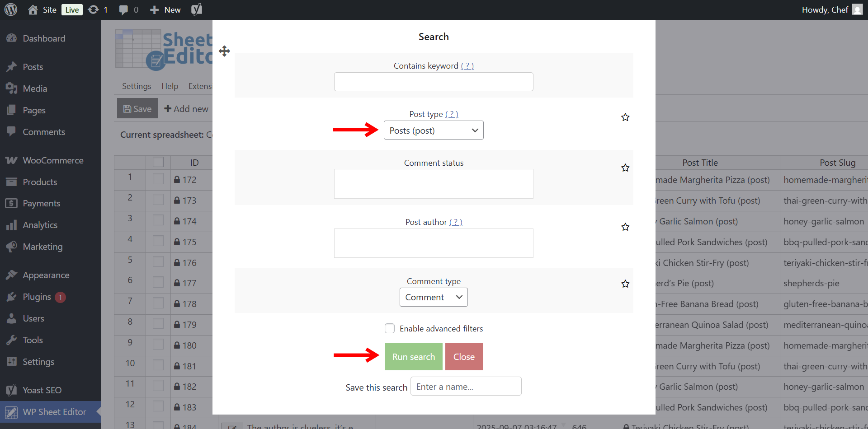Click the updates icon in admin bar
Image resolution: width=868 pixels, height=429 pixels.
pyautogui.click(x=93, y=9)
